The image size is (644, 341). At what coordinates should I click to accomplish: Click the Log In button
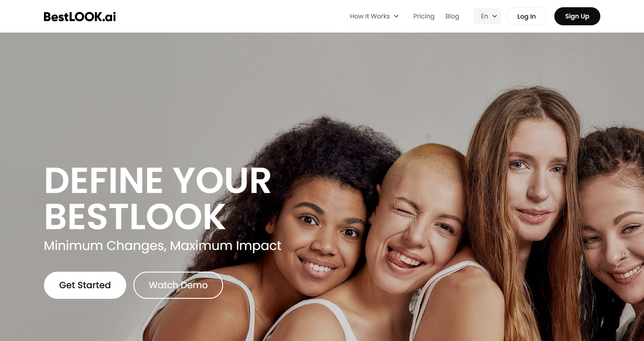point(526,16)
